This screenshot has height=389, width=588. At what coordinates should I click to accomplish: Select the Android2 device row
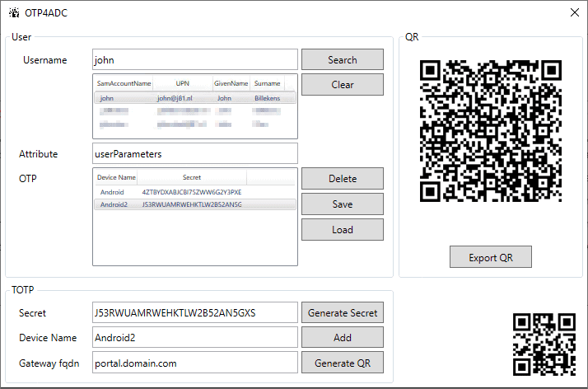coord(195,204)
